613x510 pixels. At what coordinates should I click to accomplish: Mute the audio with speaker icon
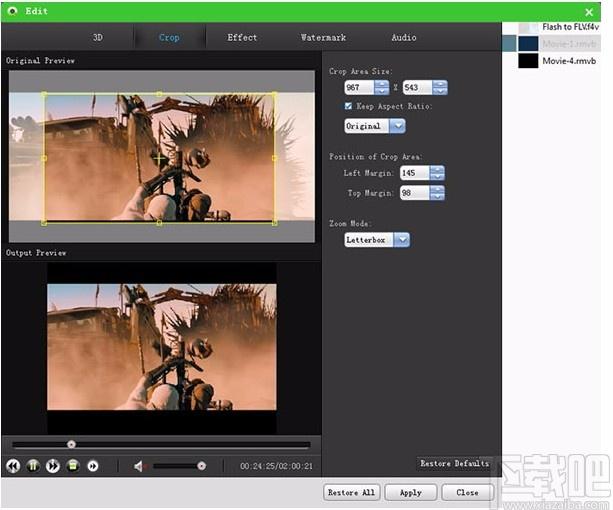(x=140, y=466)
